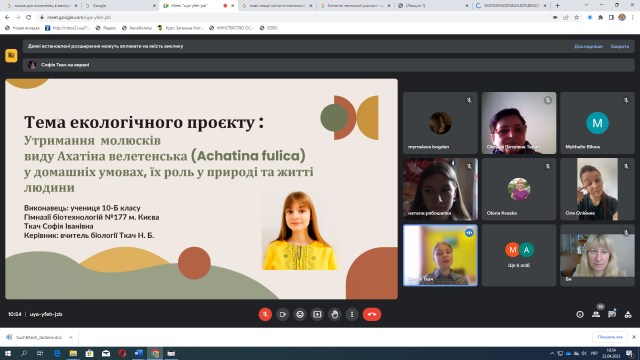The image size is (640, 360).
Task: Toggle the browser side panel icon
Action: click(611, 17)
